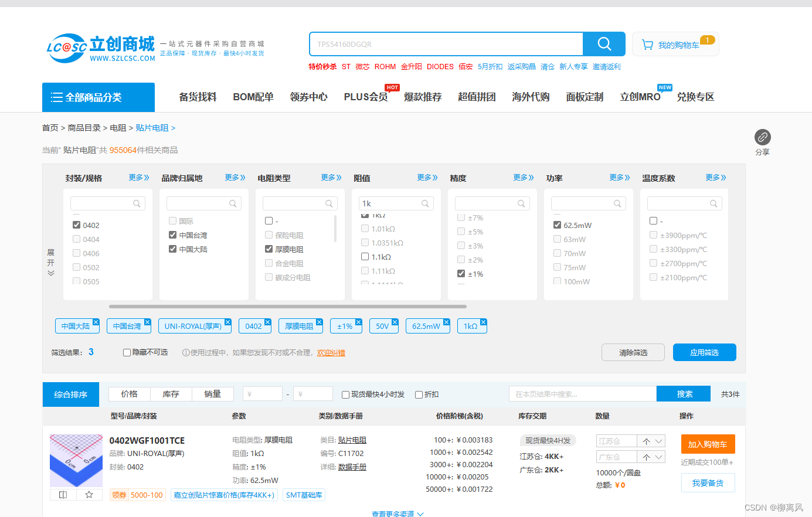This screenshot has width=812, height=517.
Task: Uncheck the 中国大陆 brand origin checkbox
Action: (x=172, y=249)
